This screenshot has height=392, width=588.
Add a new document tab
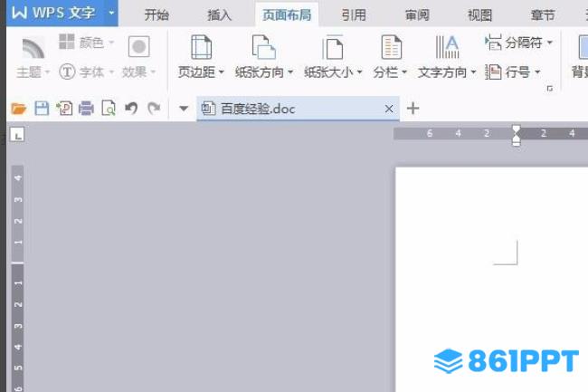tap(413, 109)
